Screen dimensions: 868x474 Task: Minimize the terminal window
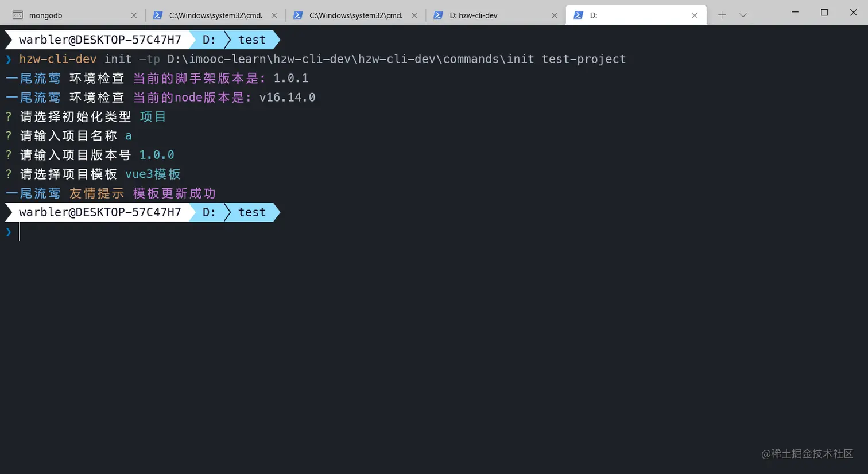pos(795,13)
